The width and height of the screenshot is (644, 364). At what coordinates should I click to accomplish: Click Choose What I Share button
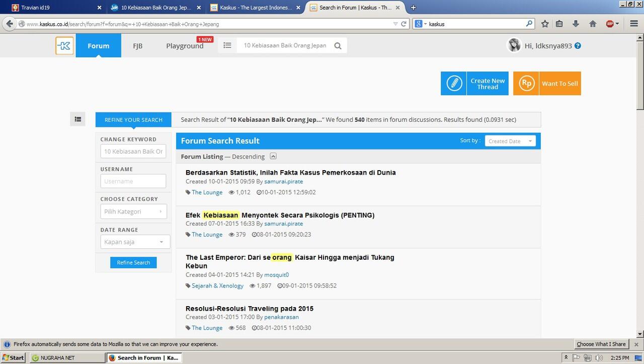tap(601, 344)
